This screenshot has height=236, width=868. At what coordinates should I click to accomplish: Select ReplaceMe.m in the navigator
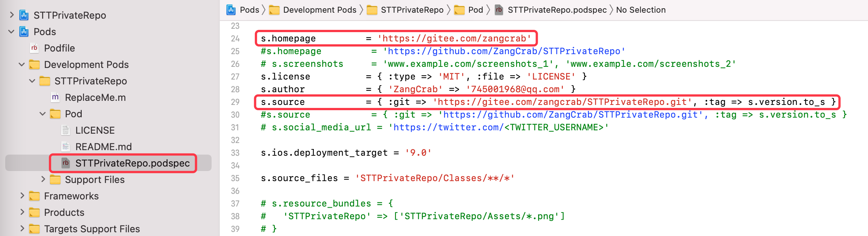pyautogui.click(x=95, y=97)
